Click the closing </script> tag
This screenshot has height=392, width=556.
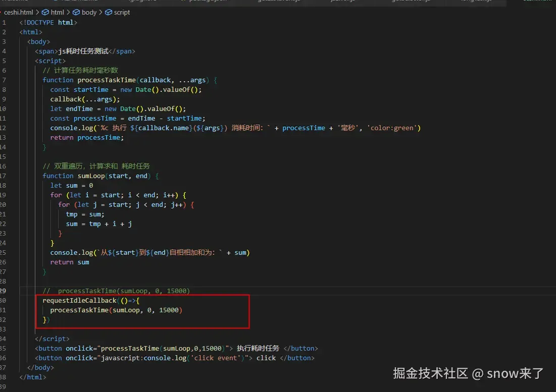(x=52, y=339)
